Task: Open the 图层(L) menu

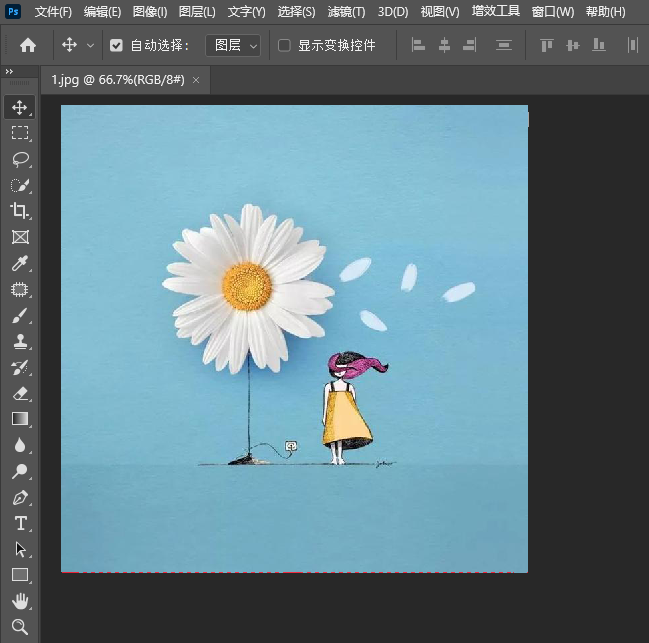Action: tap(197, 12)
